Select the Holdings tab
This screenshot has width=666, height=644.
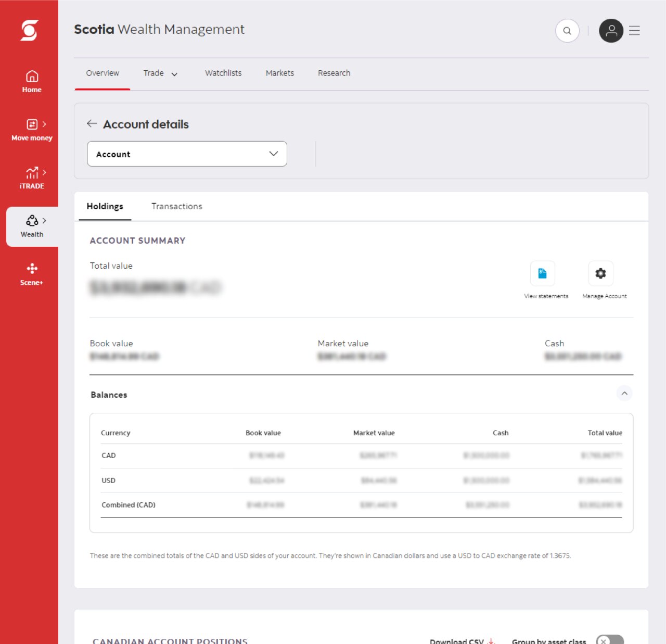105,206
